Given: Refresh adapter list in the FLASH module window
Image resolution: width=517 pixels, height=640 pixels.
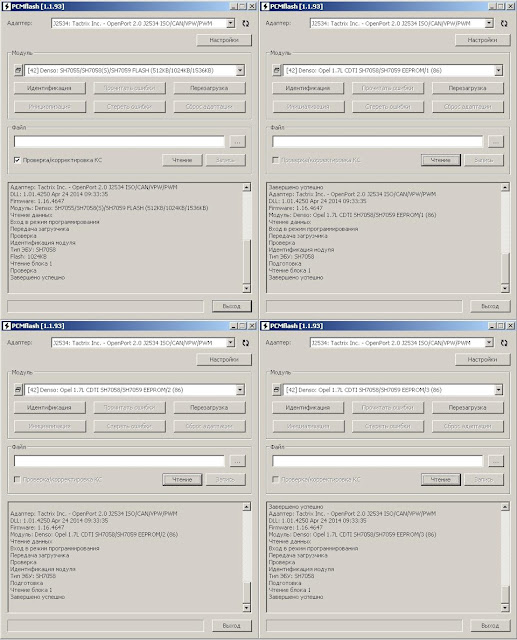Looking at the screenshot, I should click(246, 24).
